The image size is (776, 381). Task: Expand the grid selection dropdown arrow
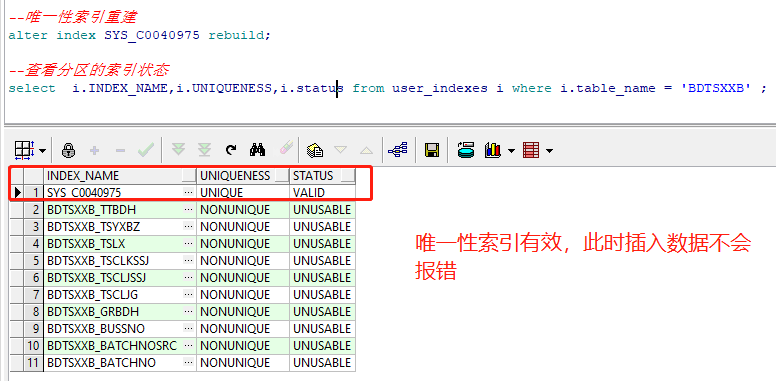(42, 150)
